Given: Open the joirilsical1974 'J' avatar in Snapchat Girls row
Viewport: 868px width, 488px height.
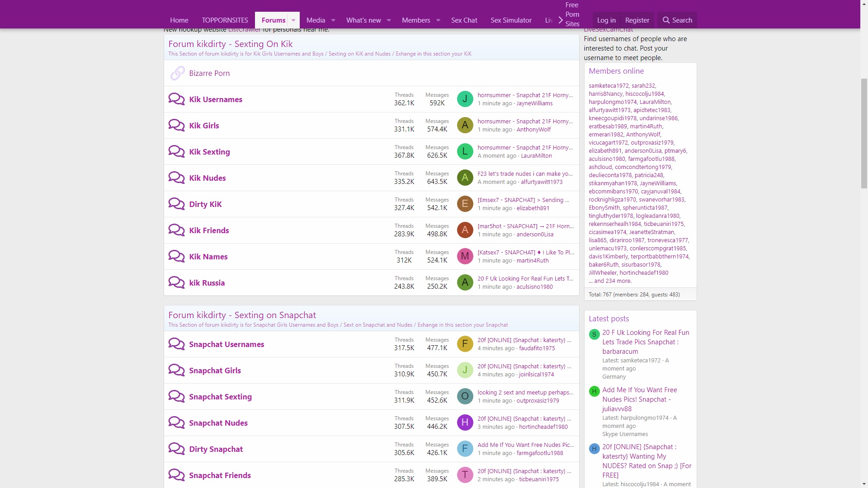Looking at the screenshot, I should tap(465, 370).
